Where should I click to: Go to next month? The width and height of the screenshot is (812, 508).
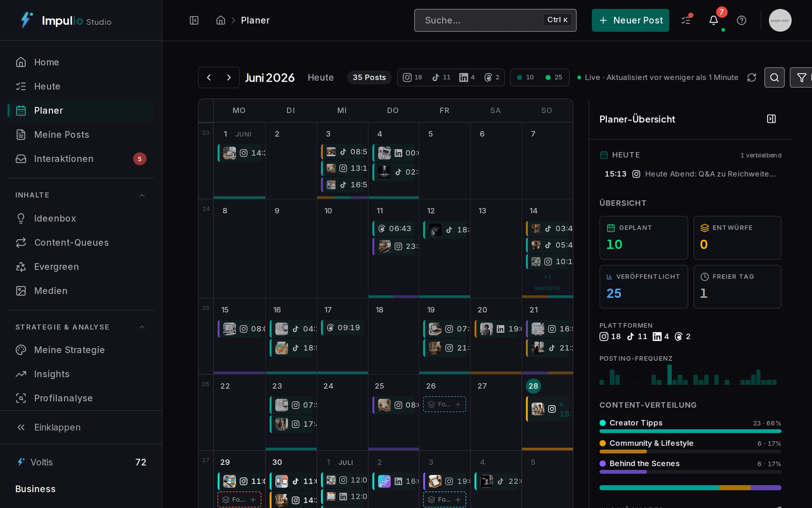tap(229, 77)
